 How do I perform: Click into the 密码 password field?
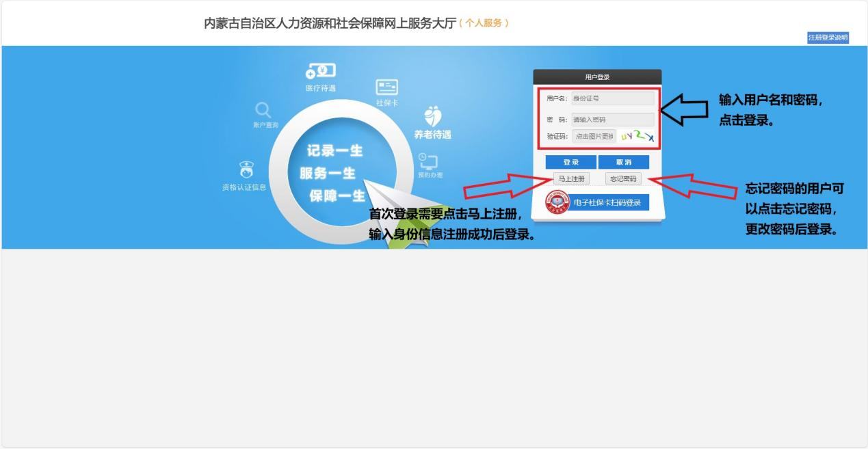point(612,120)
